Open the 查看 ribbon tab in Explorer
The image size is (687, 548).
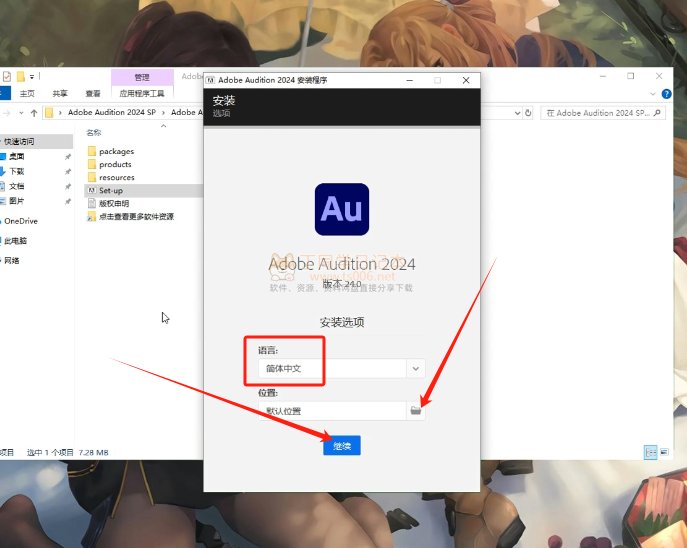point(93,93)
